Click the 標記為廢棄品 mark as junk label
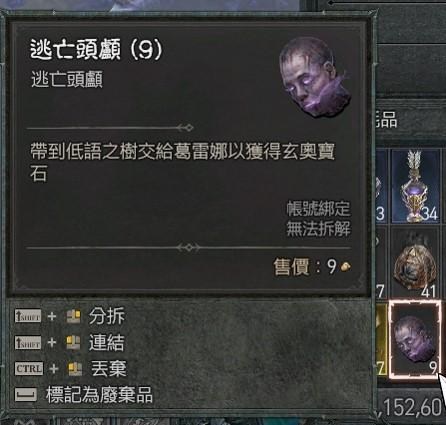Image resolution: width=446 pixels, height=425 pixels. (x=99, y=395)
